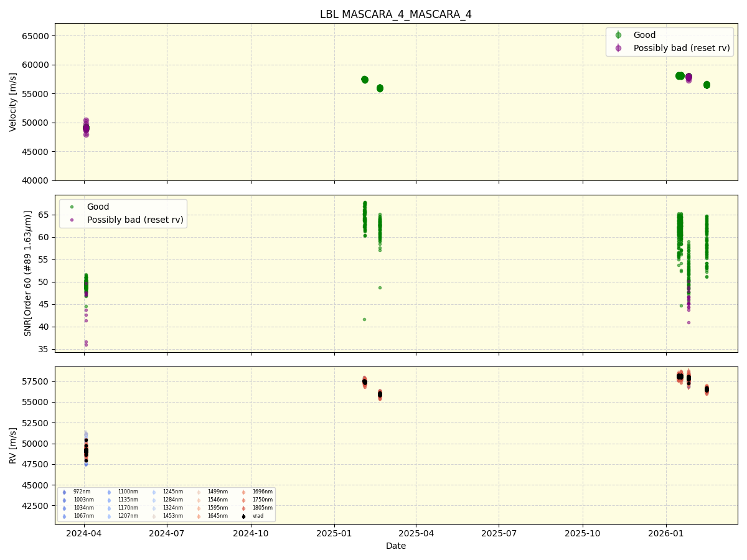Click the plot title LBL MASCARA_4_MASCARA_4
This screenshot has width=747, height=560.
click(396, 14)
